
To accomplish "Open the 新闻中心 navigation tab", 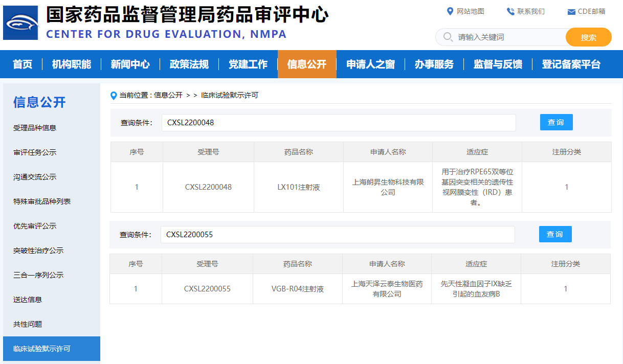I will (x=130, y=64).
